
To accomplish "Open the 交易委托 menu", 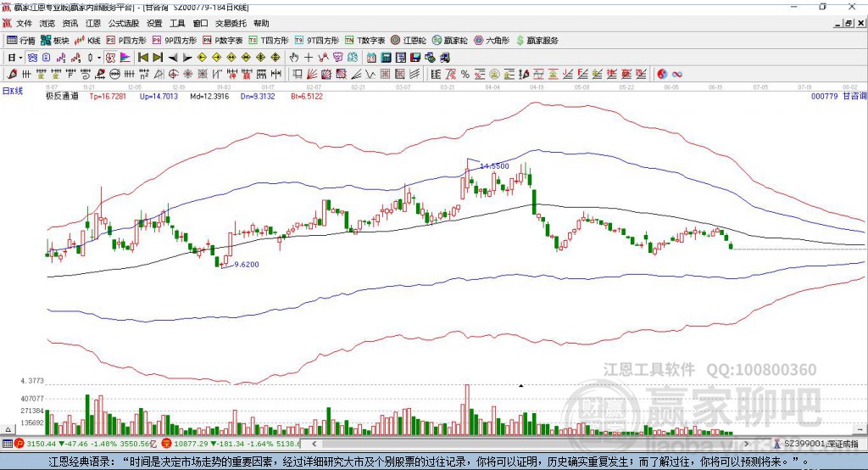I will click(x=231, y=23).
